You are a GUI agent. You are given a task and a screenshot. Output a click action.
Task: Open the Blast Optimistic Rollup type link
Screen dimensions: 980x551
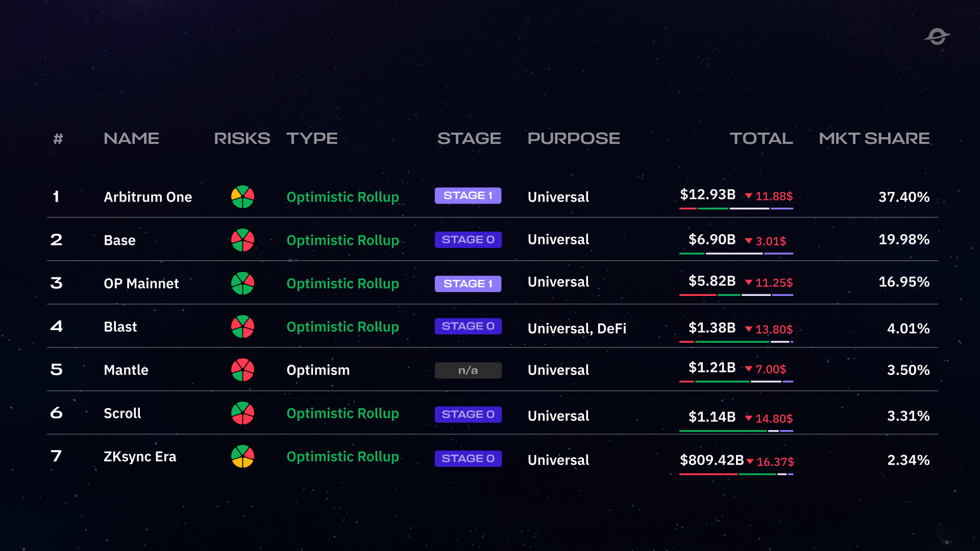pos(342,327)
